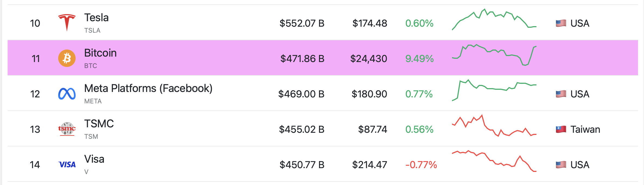644x185 pixels.
Task: Open the TSMC company link
Action: pyautogui.click(x=99, y=124)
